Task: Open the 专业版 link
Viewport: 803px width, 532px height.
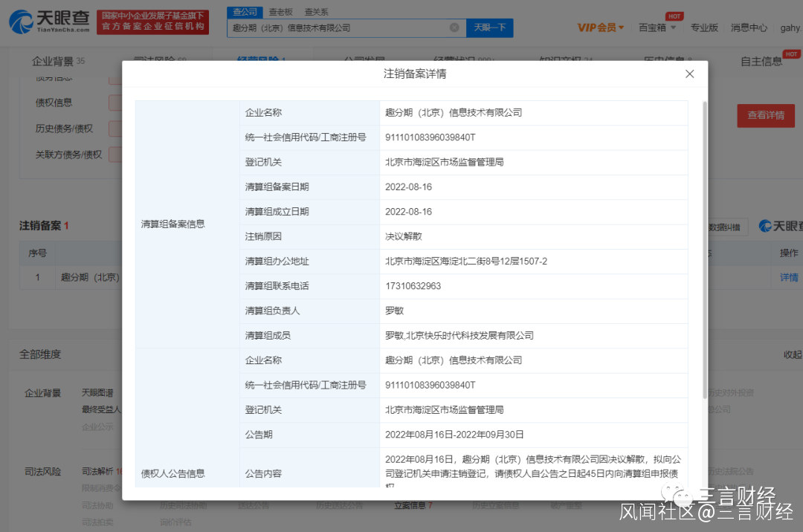Action: coord(704,27)
